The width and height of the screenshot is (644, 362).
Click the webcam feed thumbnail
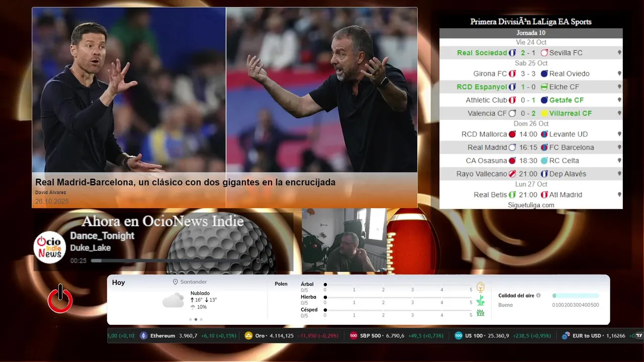(344, 240)
